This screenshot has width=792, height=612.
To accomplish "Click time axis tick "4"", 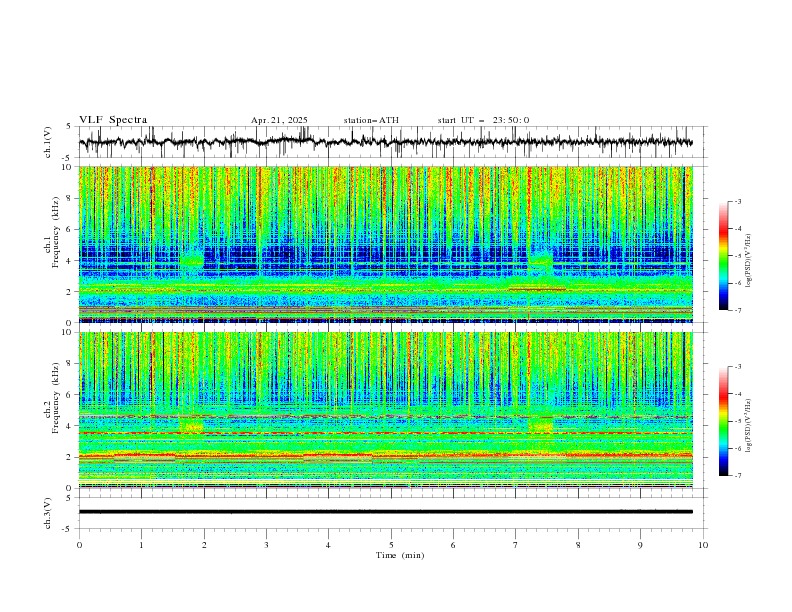I will (328, 545).
